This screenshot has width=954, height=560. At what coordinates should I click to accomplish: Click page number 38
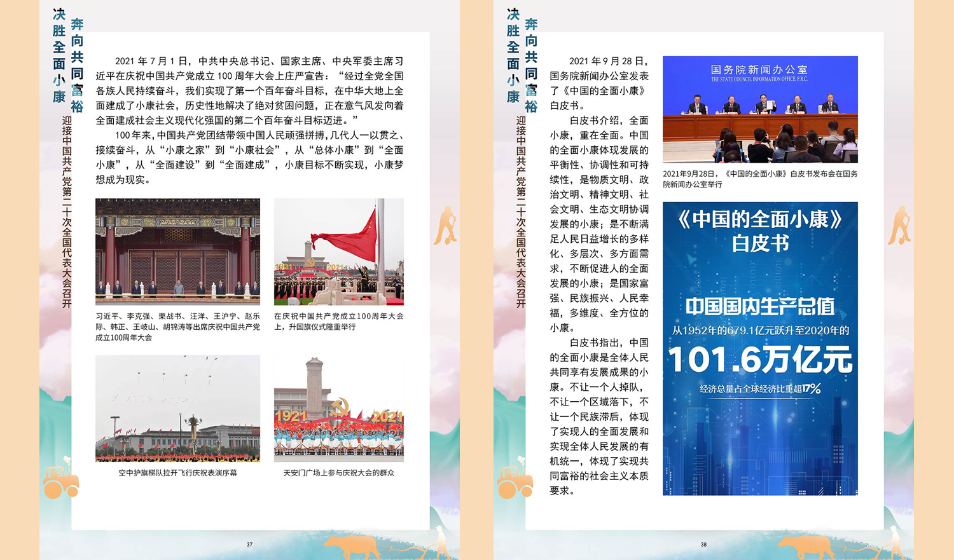click(x=703, y=545)
